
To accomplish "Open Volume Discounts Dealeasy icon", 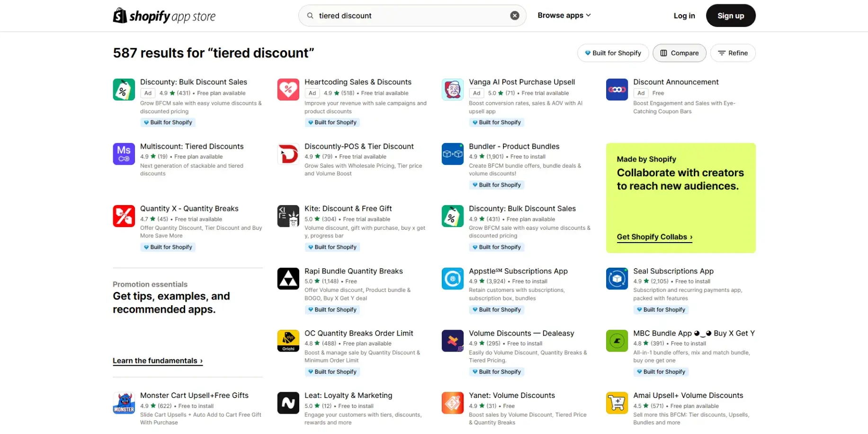I will tap(452, 341).
